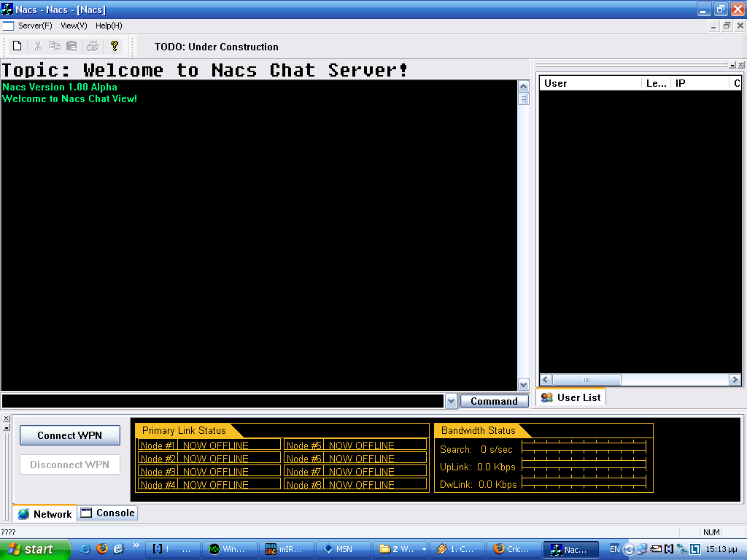Viewport: 747px width, 560px height.
Task: Open About via yellow question mark icon
Action: coord(114,47)
